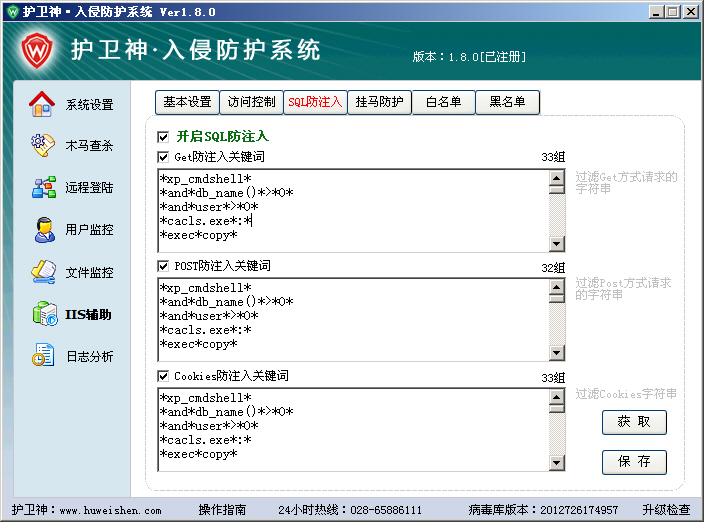Open 系统设置 house icon in sidebar
The height and width of the screenshot is (522, 704).
(x=42, y=104)
